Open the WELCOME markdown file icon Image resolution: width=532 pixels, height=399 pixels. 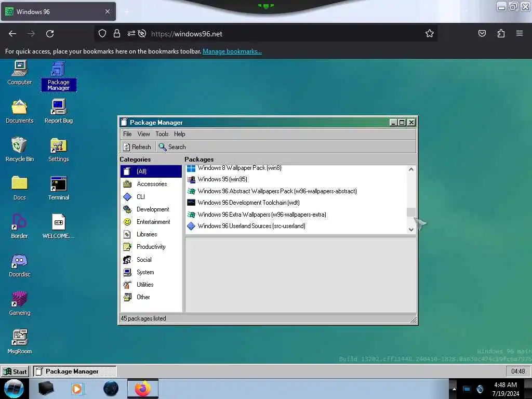click(x=58, y=227)
